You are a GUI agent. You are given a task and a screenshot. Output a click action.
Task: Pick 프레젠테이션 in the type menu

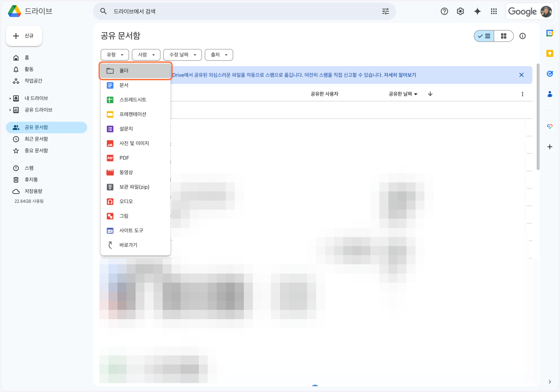tap(135, 114)
